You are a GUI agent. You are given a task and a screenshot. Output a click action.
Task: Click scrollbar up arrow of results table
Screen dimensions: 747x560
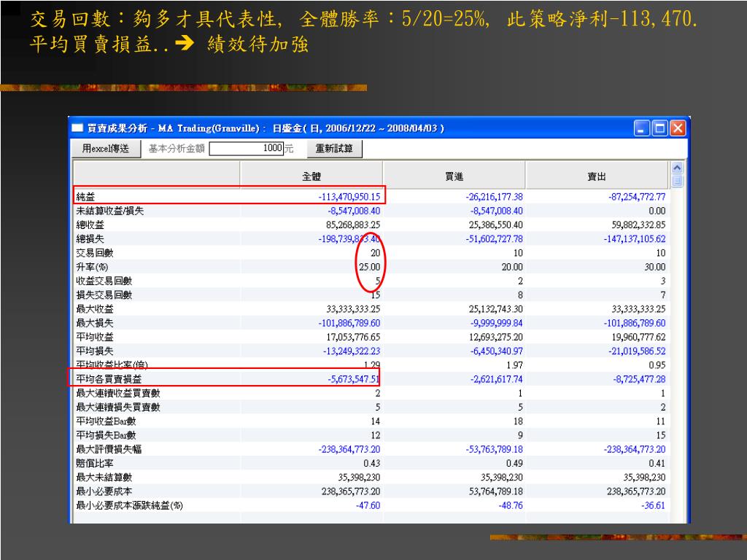[x=677, y=168]
